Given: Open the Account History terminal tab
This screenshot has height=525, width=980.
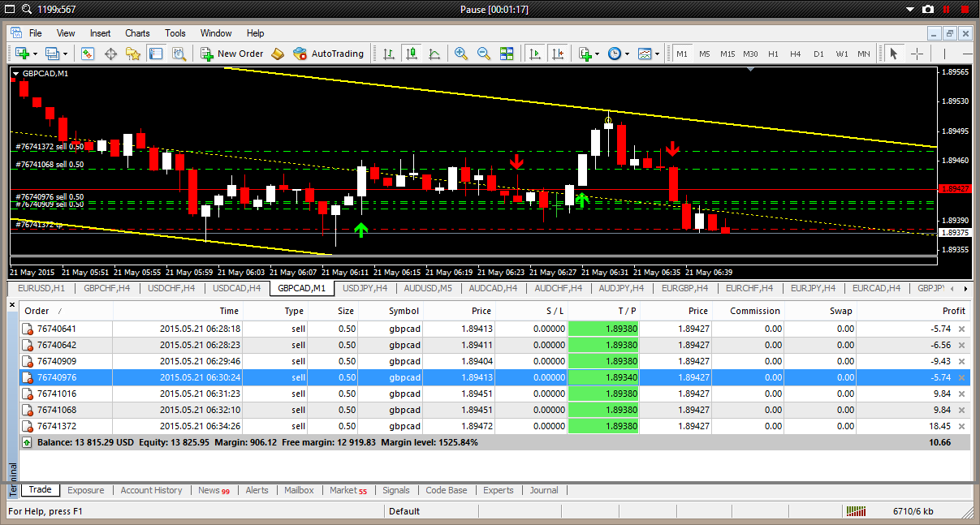Looking at the screenshot, I should click(151, 490).
